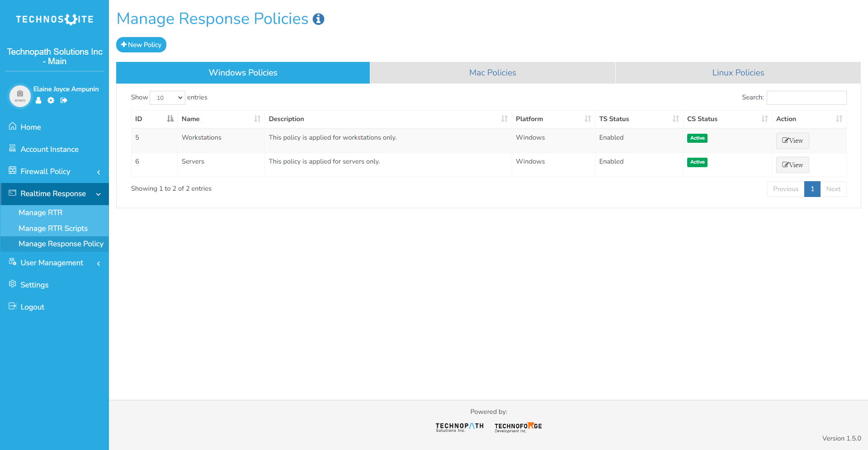Open the Show entries count dropdown

[167, 98]
